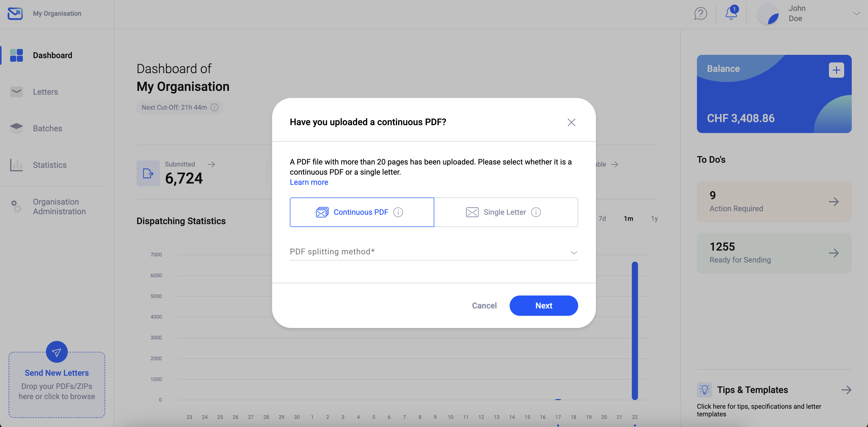This screenshot has width=868, height=427.
Task: Click the Next button
Action: click(543, 306)
